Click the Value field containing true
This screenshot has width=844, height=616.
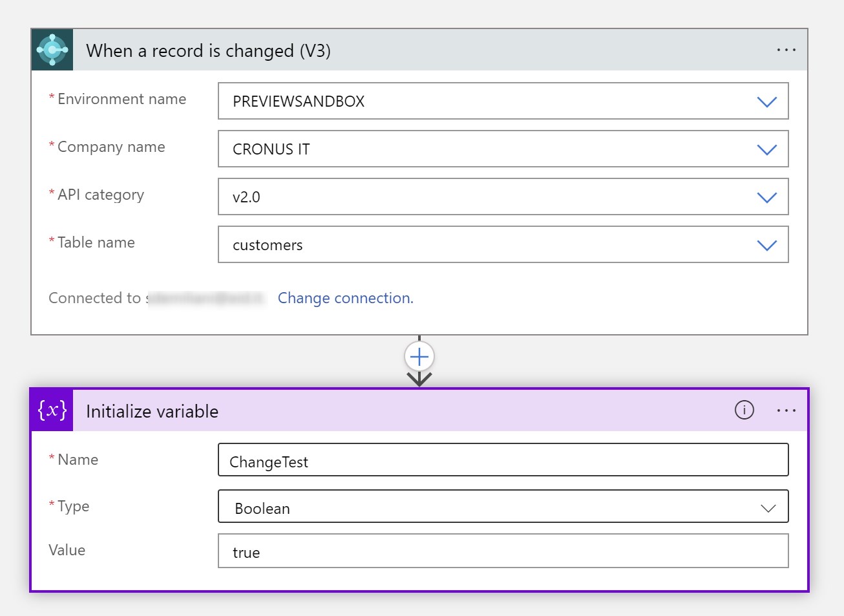pyautogui.click(x=503, y=551)
